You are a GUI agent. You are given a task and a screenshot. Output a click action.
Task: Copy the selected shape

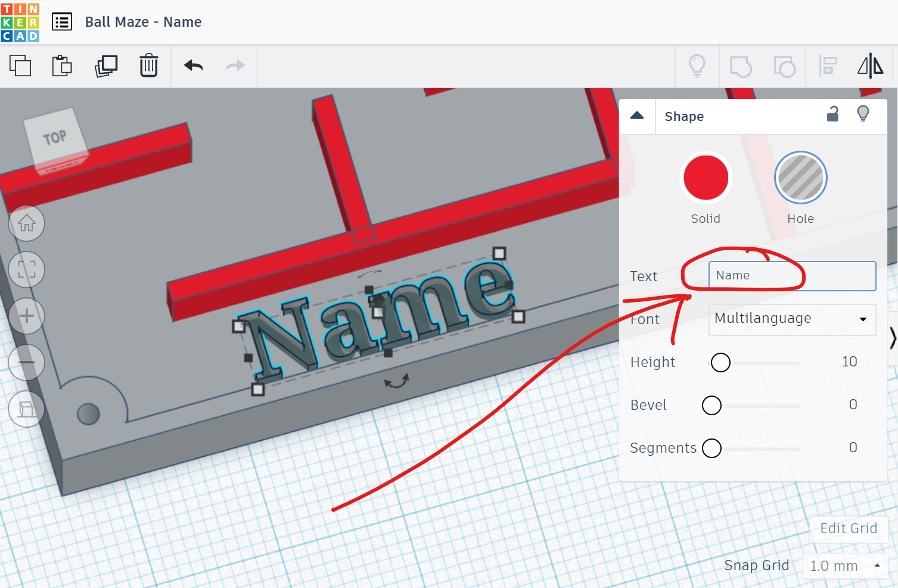(20, 66)
